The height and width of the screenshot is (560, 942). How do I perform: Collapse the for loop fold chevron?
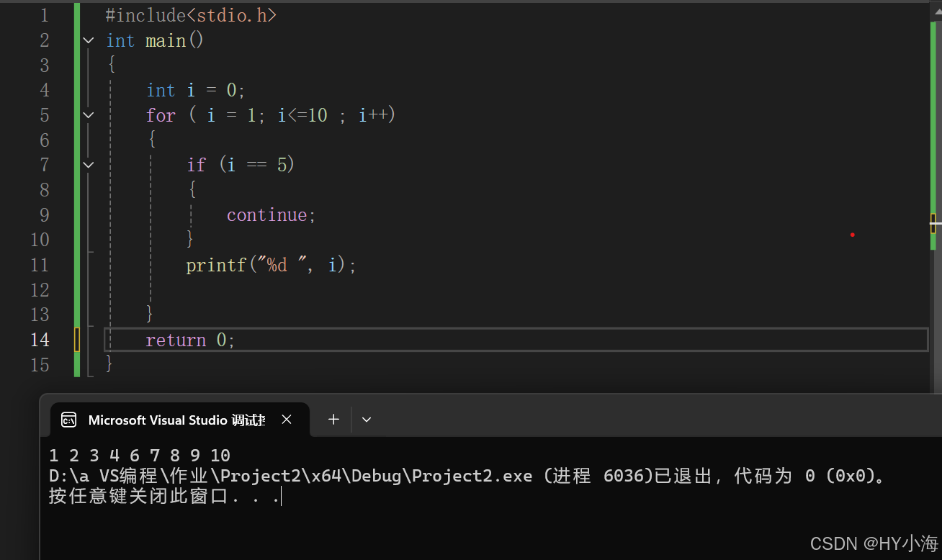pos(89,115)
